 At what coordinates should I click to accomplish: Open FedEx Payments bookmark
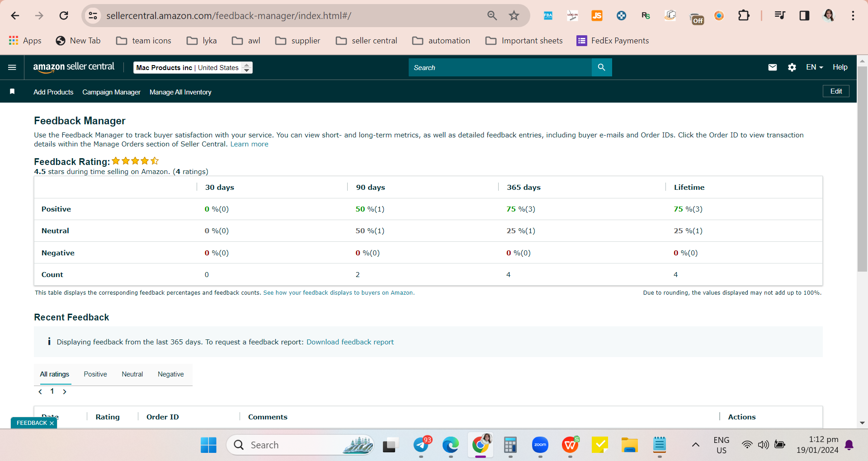pyautogui.click(x=613, y=41)
